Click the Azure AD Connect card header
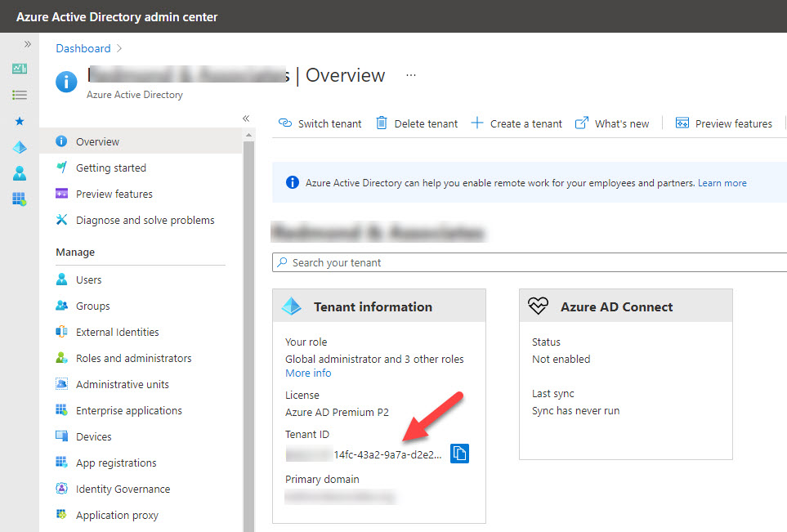 (626, 306)
